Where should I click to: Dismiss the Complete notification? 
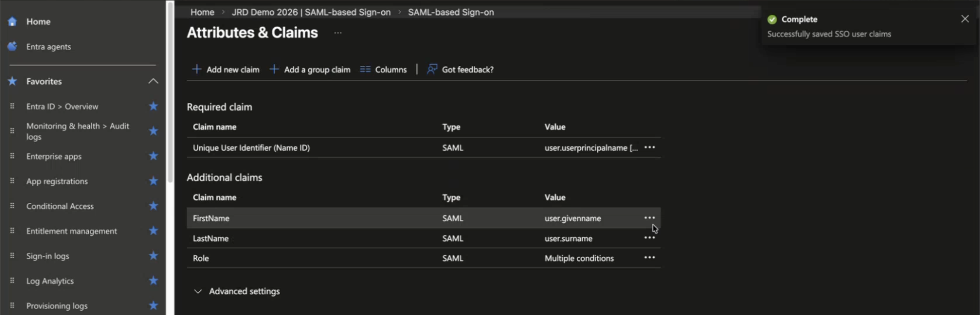[x=965, y=19]
